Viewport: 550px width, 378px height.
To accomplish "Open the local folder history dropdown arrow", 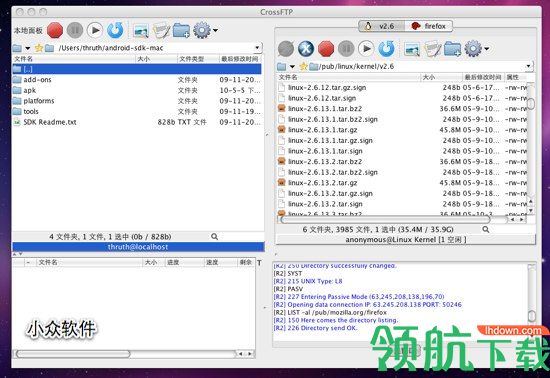I will [x=27, y=48].
